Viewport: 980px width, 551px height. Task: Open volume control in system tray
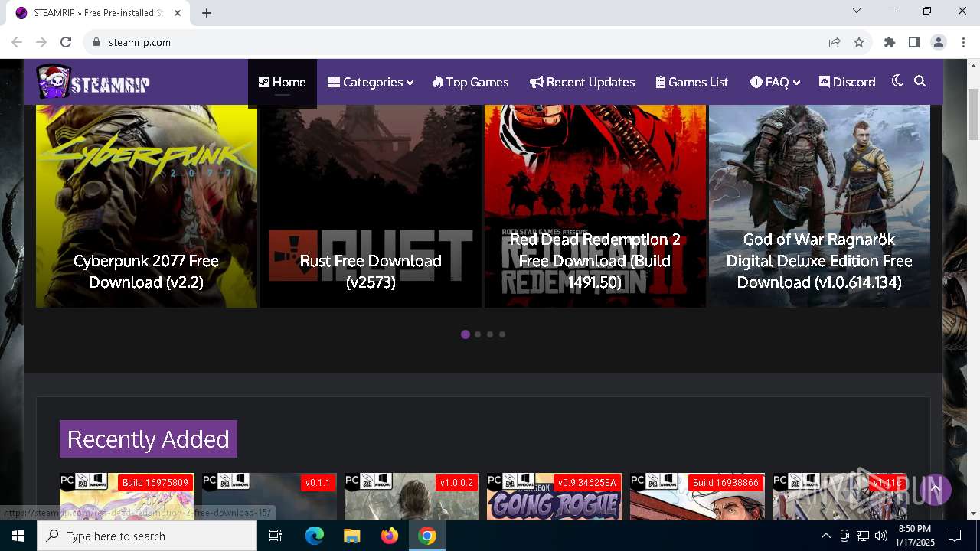coord(880,536)
